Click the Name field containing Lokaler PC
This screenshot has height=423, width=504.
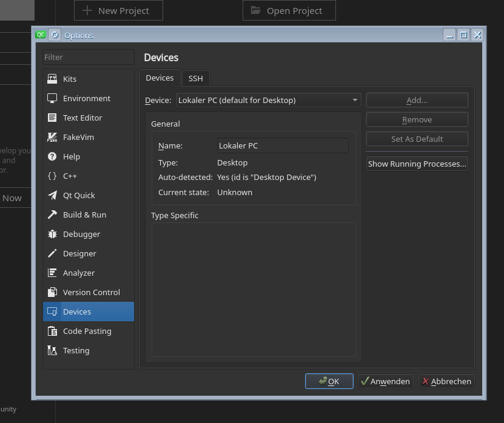283,145
